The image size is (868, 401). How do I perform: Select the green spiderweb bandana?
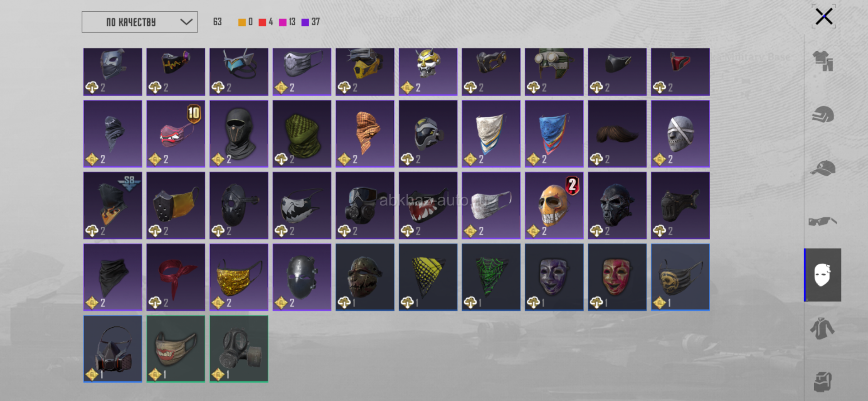(491, 277)
